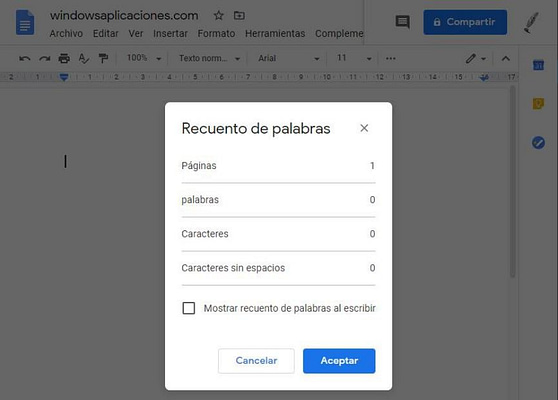Open the comment history icon
Image resolution: width=558 pixels, height=400 pixels.
point(402,22)
